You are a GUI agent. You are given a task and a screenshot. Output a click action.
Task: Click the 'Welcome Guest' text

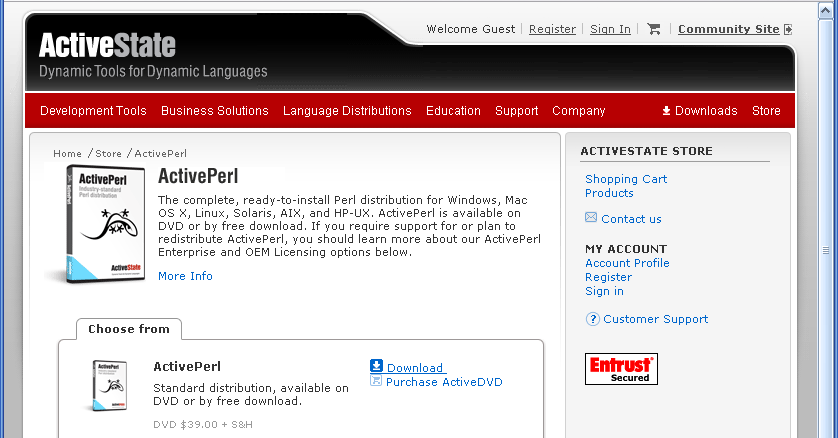(471, 29)
